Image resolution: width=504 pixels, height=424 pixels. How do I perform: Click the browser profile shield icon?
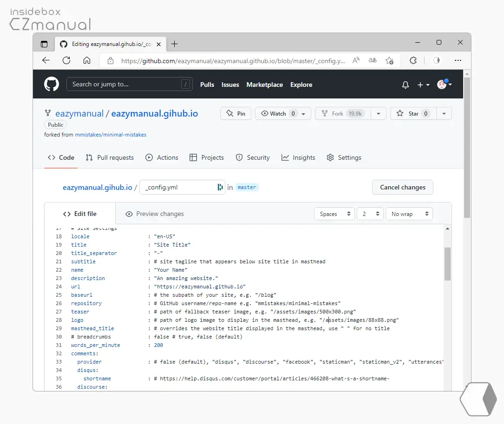tap(436, 60)
